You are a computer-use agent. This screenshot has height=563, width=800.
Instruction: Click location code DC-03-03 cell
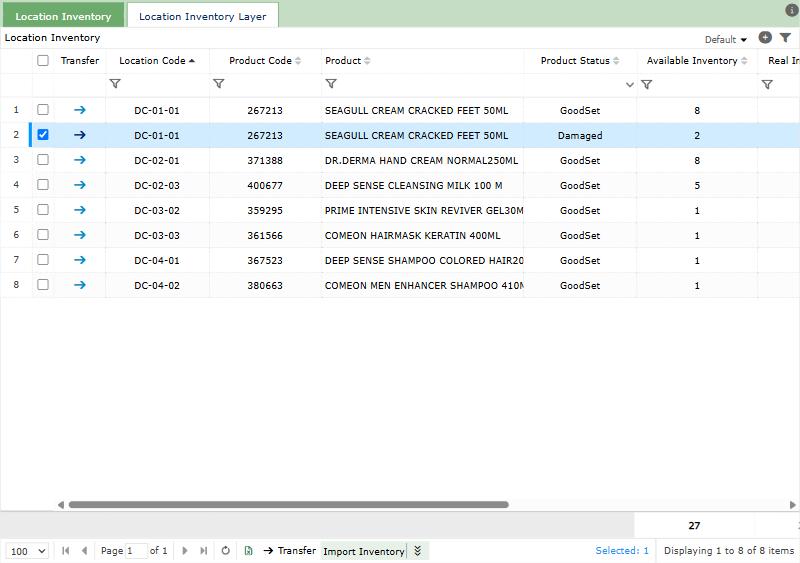[157, 235]
